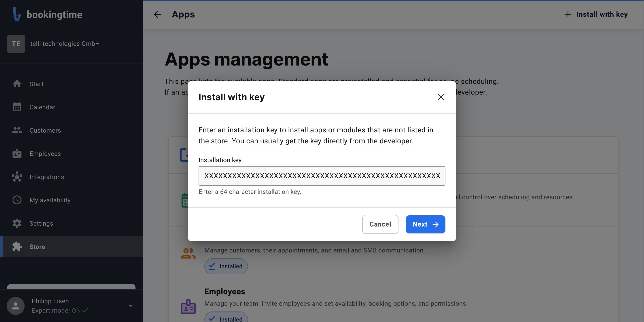Click the purple Employees app icon
644x322 pixels.
(188, 307)
